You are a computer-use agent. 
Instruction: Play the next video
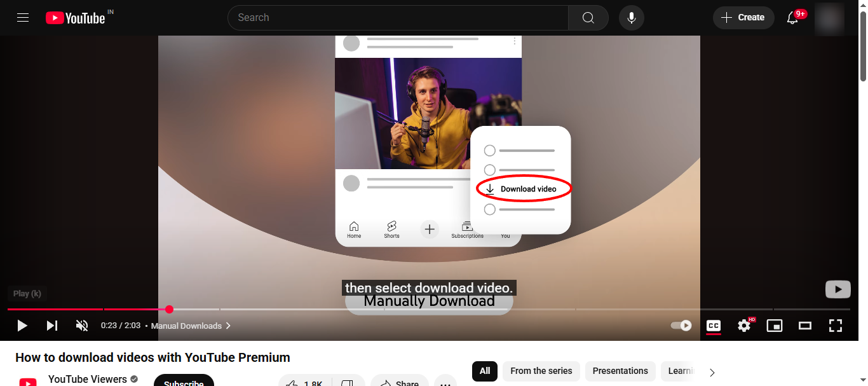click(x=52, y=326)
